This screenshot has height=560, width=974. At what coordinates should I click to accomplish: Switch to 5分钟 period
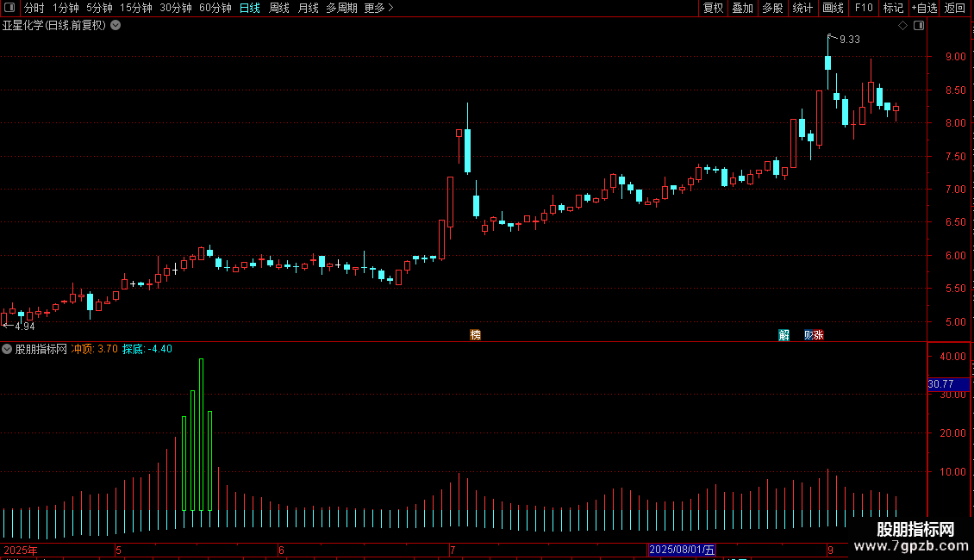99,8
